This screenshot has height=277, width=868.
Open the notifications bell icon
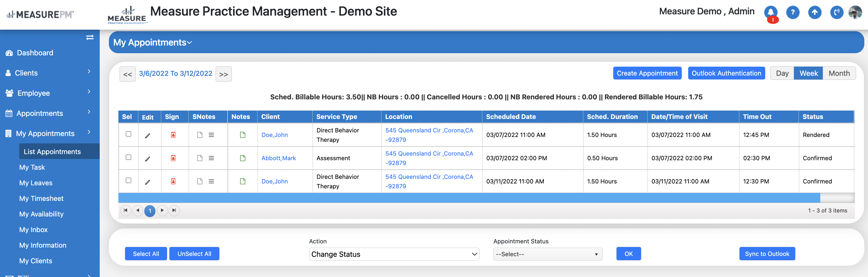point(771,13)
